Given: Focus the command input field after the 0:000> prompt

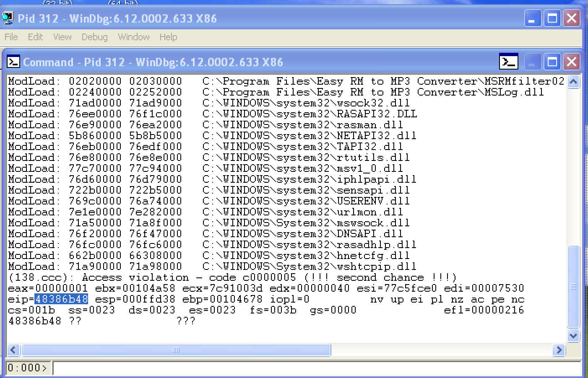Looking at the screenshot, I should click(317, 368).
